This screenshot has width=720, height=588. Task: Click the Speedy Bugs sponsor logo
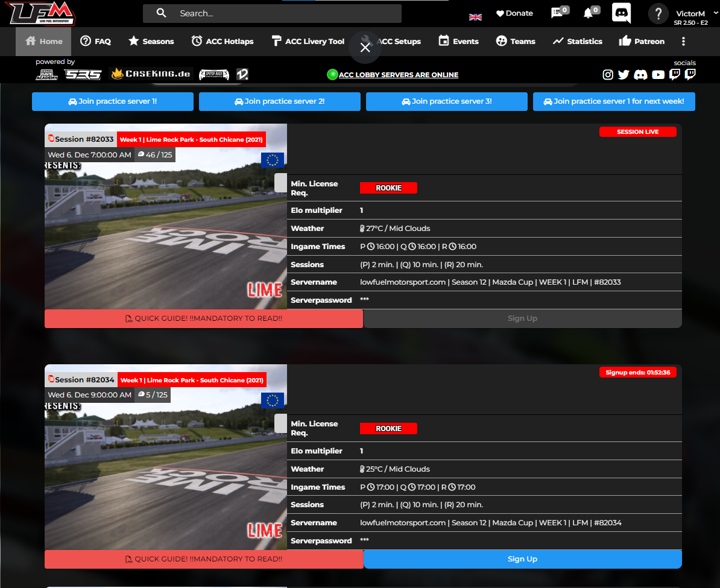tap(214, 74)
